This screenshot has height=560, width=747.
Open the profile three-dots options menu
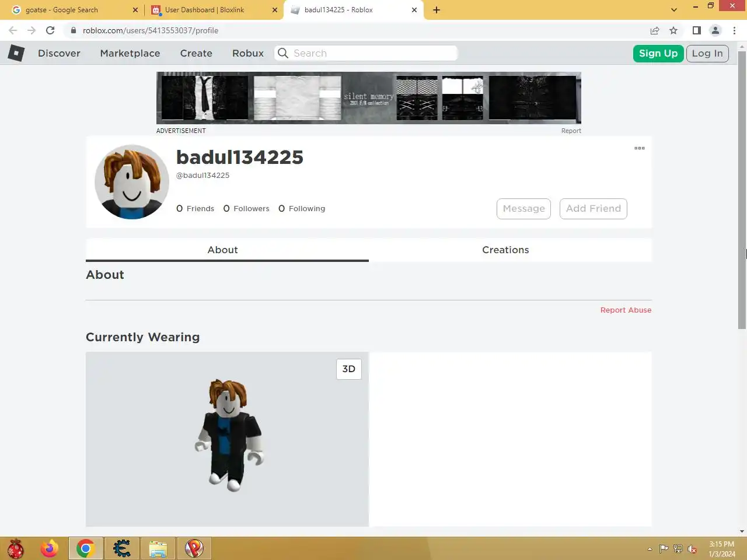point(640,148)
